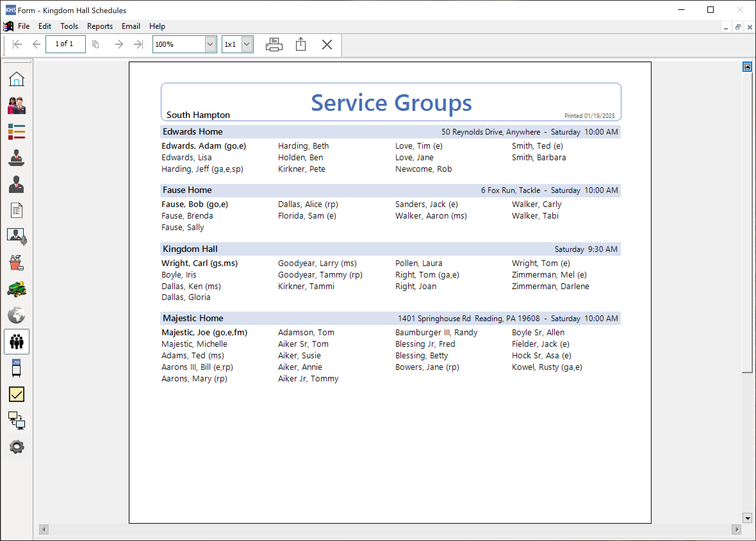The image size is (756, 541).
Task: Open the Email menu
Action: click(x=131, y=26)
